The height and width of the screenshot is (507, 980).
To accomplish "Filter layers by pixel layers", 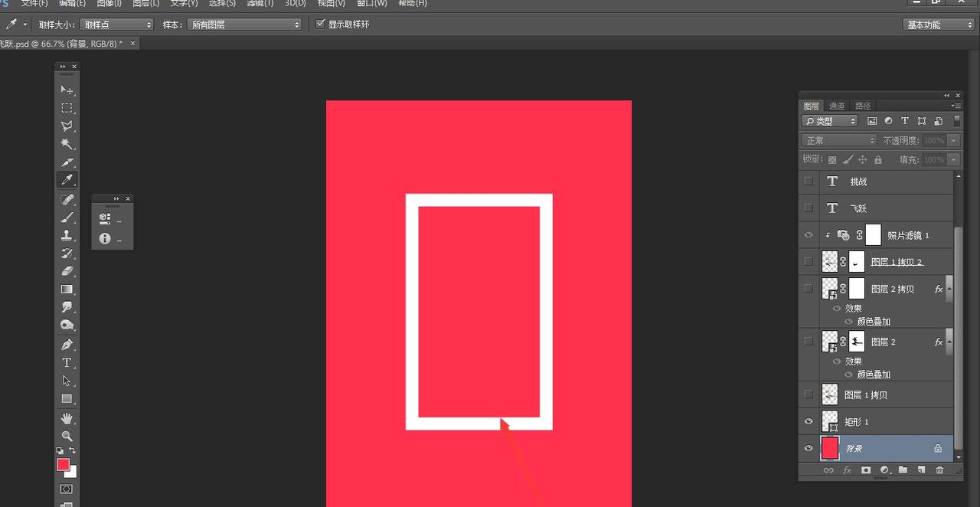I will pos(872,121).
